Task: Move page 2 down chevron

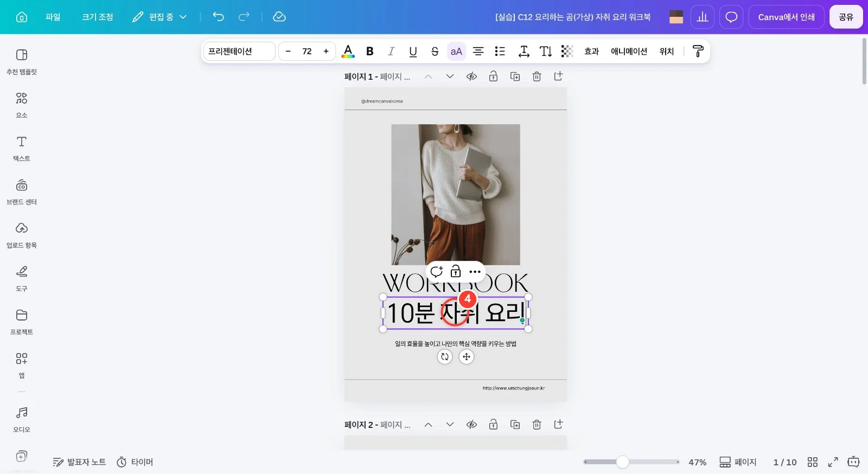Action: click(450, 425)
